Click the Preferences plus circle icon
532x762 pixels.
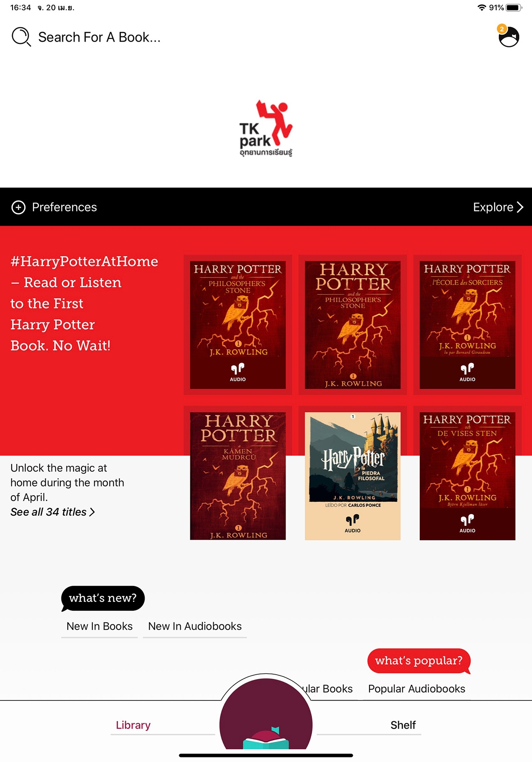pyautogui.click(x=18, y=207)
